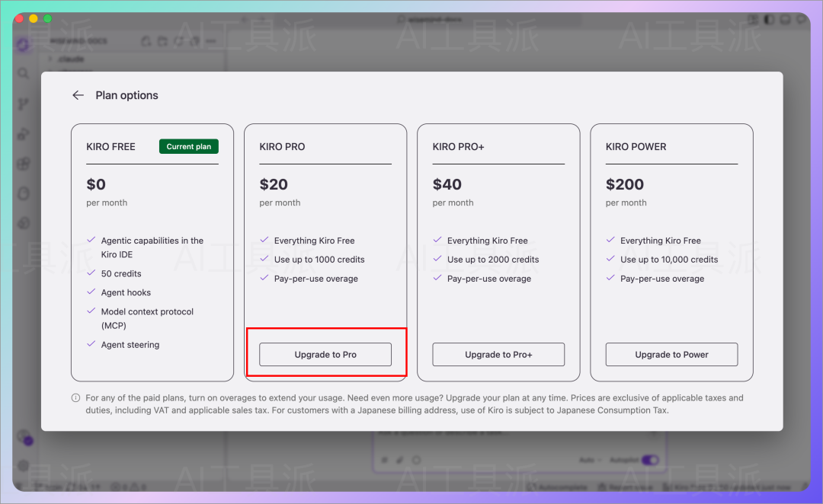Open Source Control in the activity bar
Image resolution: width=823 pixels, height=504 pixels.
(23, 104)
